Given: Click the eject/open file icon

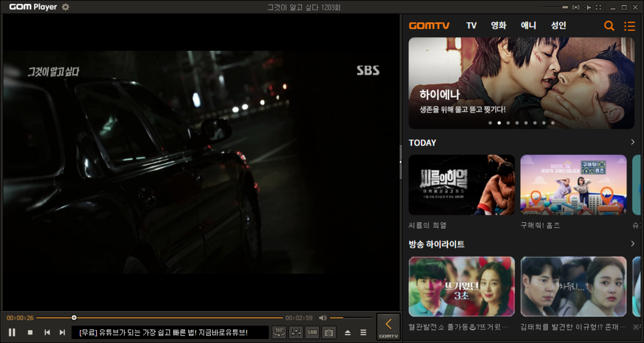Looking at the screenshot, I should 348,332.
